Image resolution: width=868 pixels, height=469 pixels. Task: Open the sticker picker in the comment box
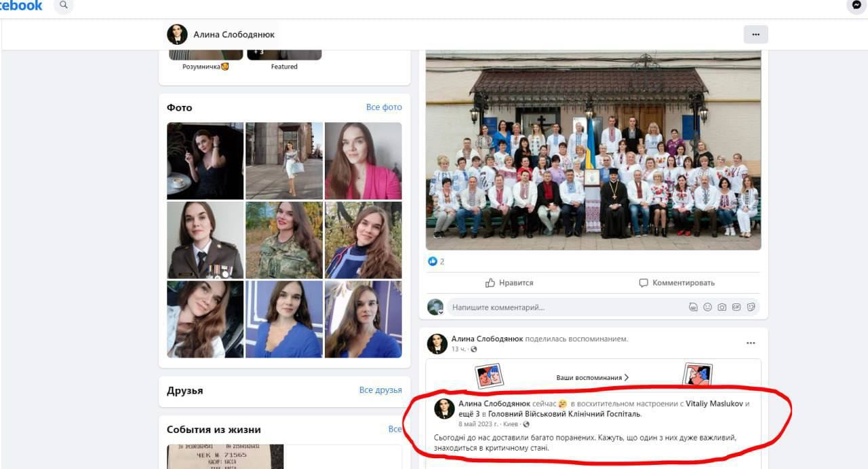(x=751, y=307)
